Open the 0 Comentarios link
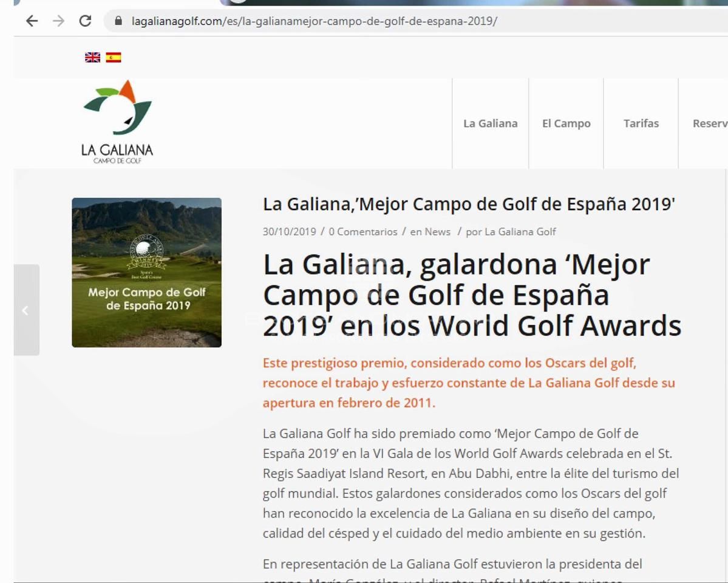This screenshot has height=583, width=728. [x=362, y=231]
